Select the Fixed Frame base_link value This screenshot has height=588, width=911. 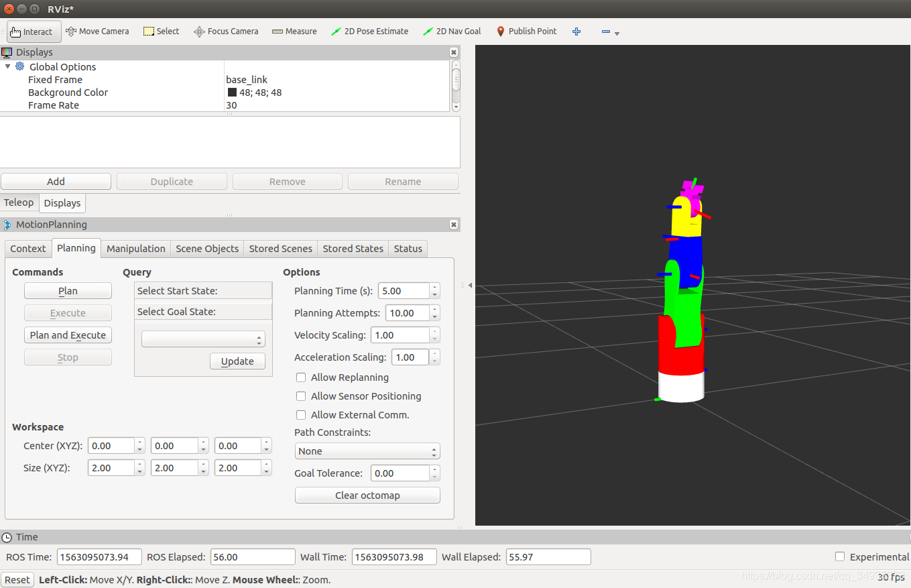pos(247,80)
